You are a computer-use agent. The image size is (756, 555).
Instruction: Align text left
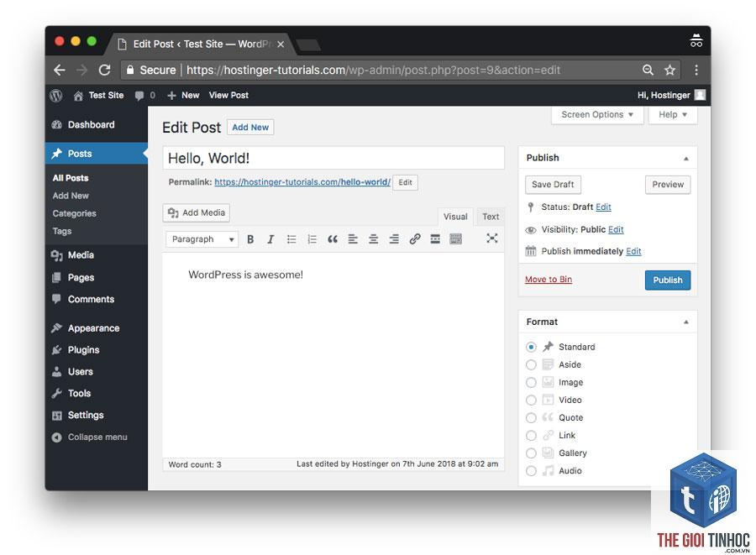(353, 239)
